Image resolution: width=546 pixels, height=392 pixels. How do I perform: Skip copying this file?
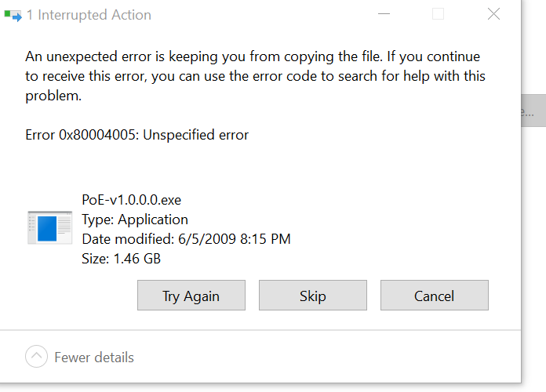313,296
